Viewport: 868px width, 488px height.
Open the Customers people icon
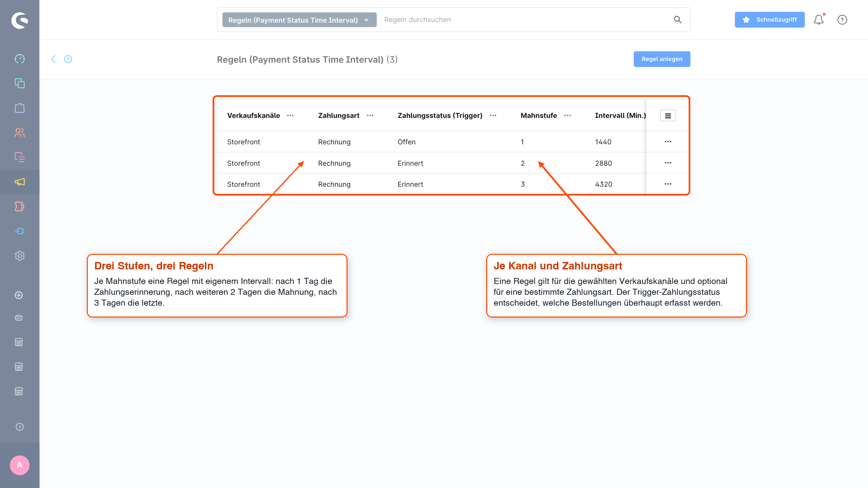coord(20,133)
